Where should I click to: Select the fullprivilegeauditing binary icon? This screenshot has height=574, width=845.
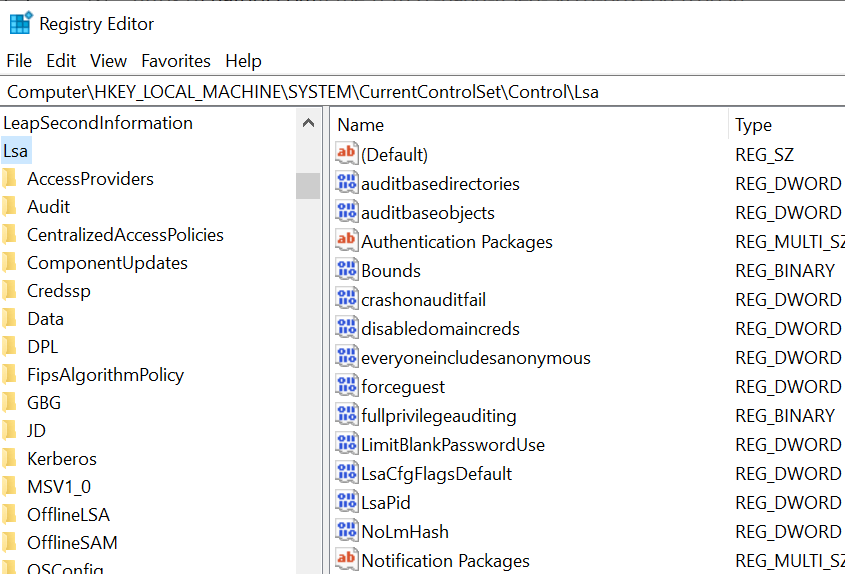coord(347,416)
